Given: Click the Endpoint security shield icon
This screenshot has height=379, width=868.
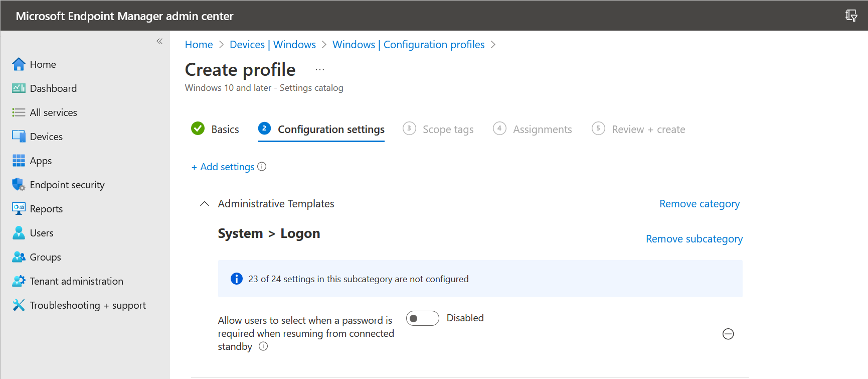Looking at the screenshot, I should [x=19, y=185].
